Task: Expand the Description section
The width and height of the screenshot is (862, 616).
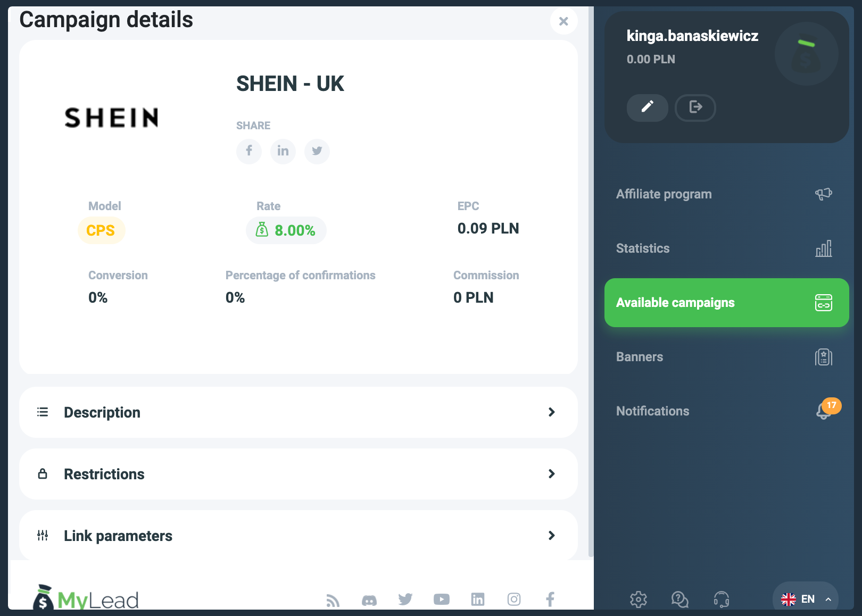Action: coord(298,412)
